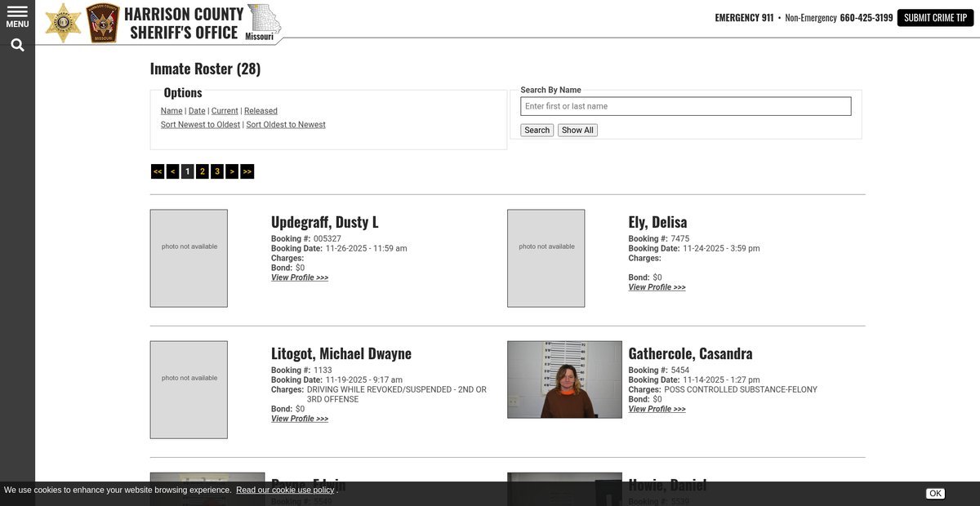Focus the Search By Name input field
This screenshot has height=506, width=980.
coord(686,106)
